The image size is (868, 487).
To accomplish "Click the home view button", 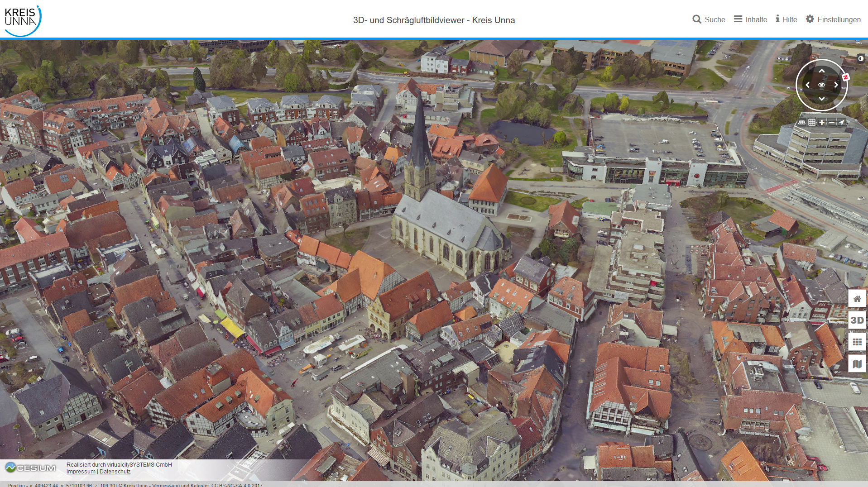I will click(857, 299).
